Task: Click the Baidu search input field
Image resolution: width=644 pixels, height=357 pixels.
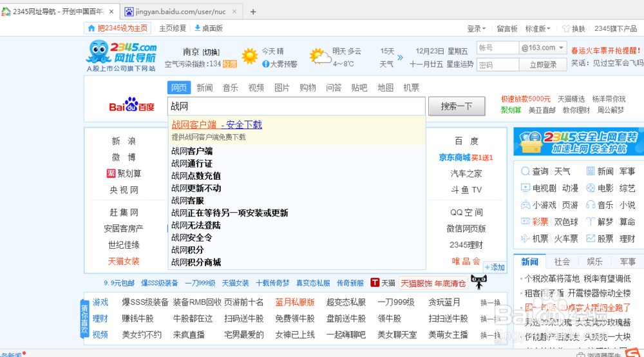Action: point(296,106)
